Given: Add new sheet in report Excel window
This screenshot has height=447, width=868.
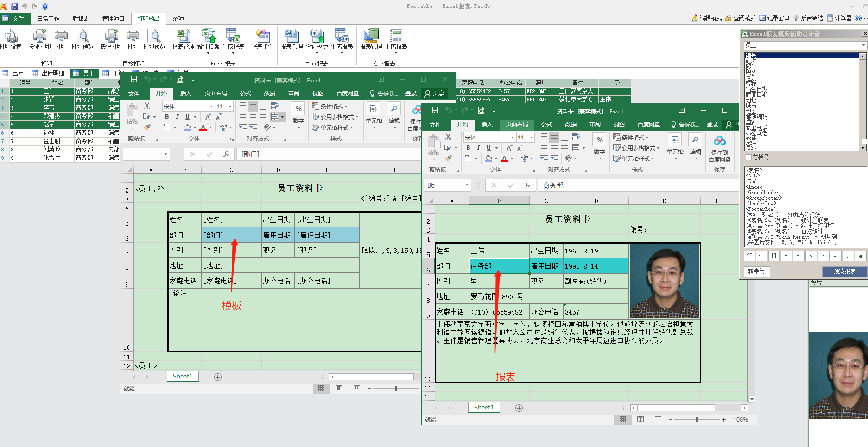Looking at the screenshot, I should point(519,408).
